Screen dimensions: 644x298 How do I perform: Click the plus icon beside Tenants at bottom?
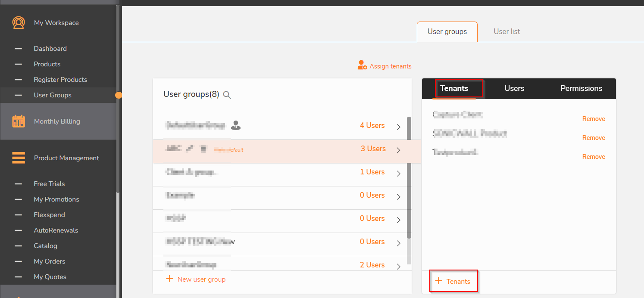tap(439, 281)
